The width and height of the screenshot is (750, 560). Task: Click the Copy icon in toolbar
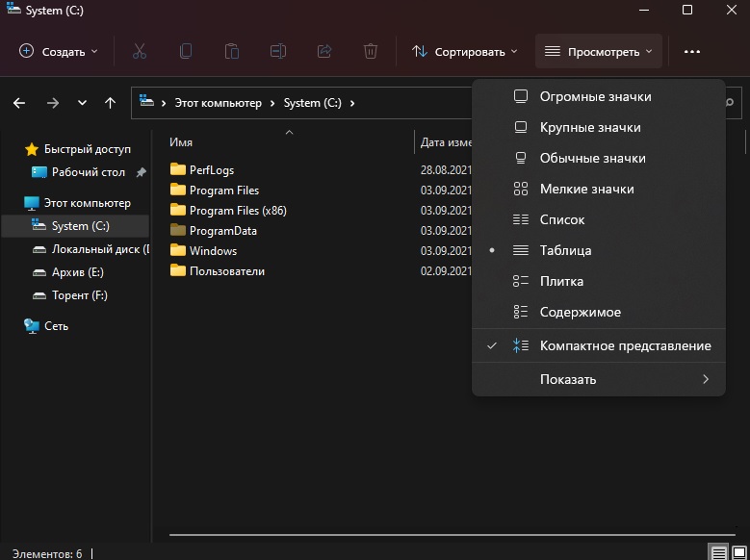(186, 51)
